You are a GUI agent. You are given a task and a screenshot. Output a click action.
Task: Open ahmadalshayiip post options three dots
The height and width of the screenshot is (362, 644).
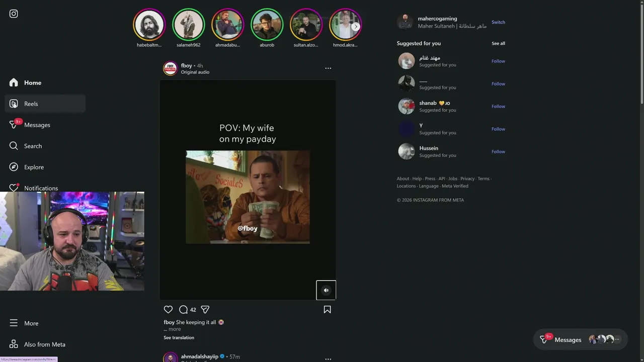[x=328, y=359]
